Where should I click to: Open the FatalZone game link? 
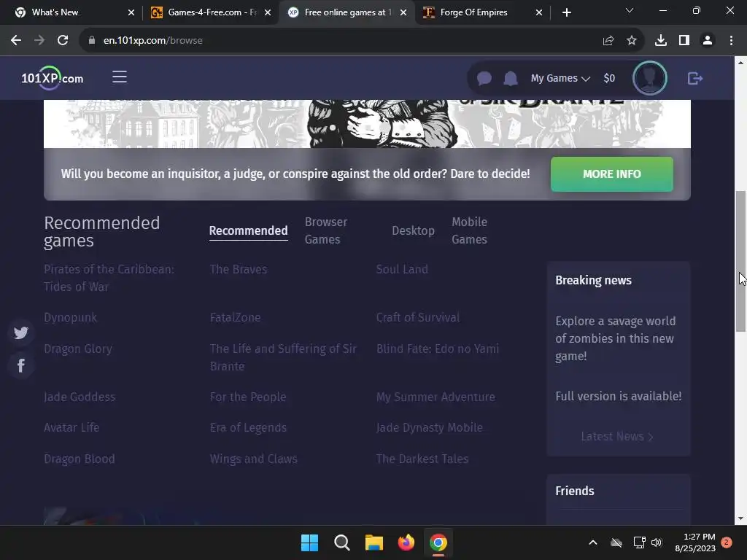[236, 317]
